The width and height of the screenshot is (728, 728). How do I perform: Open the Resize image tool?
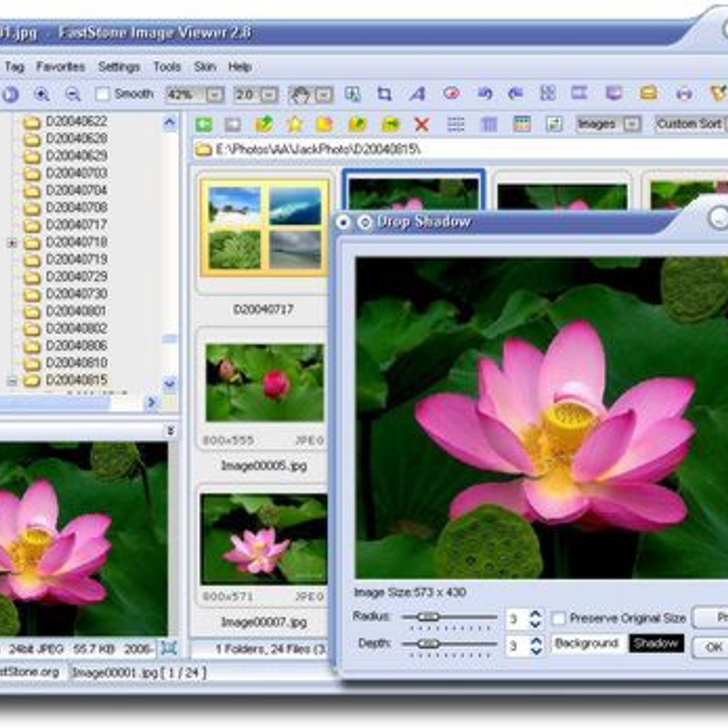pos(352,94)
